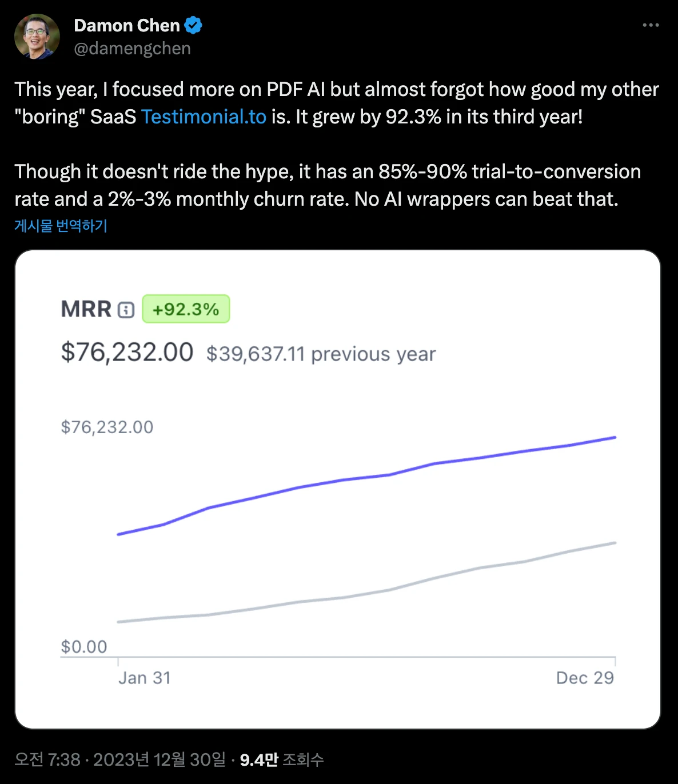
Task: Click the 2023년 12월 30일 date text
Action: [x=159, y=759]
